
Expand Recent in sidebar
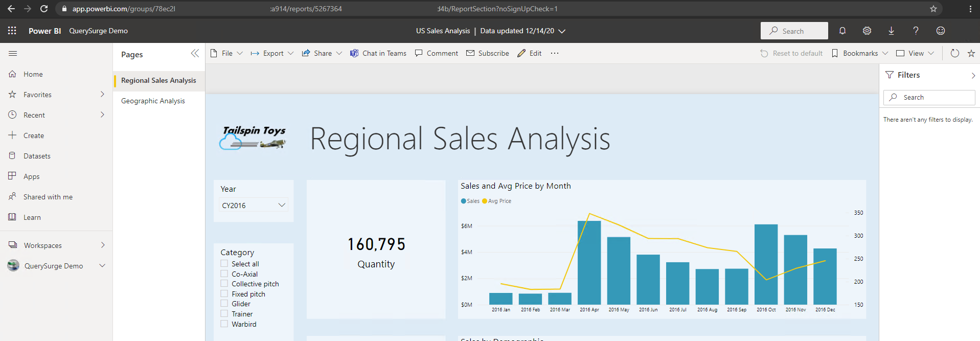102,115
